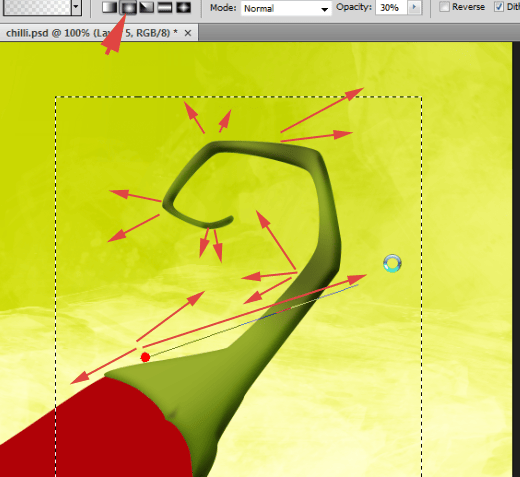Open the Mode dropdown showing Normal
This screenshot has height=477, width=520.
tap(286, 8)
